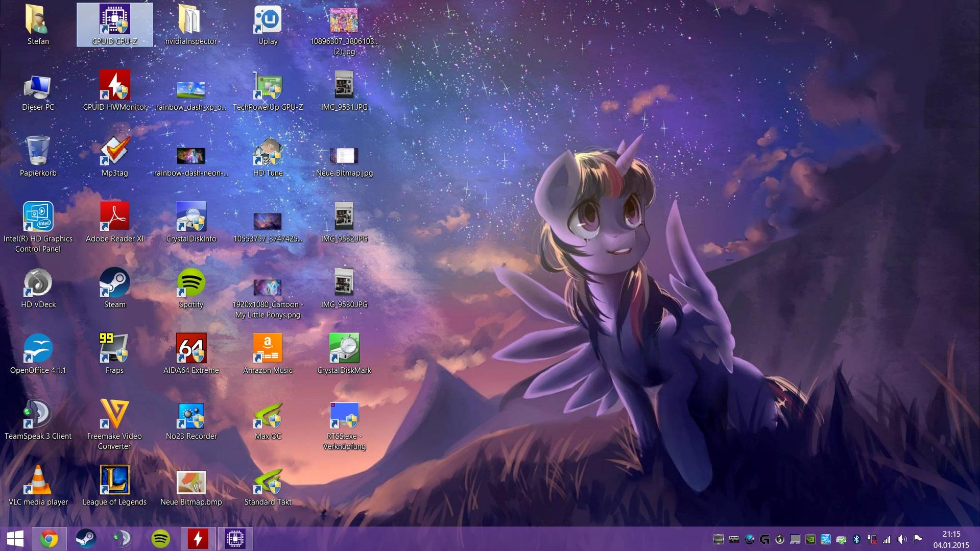Viewport: 980px width, 551px height.
Task: Open the nvidiaInspector folder
Action: pos(191,26)
